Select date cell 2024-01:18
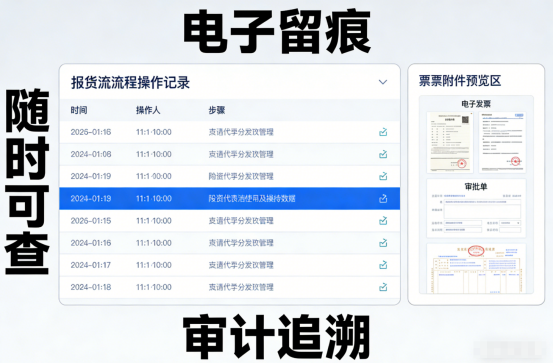The image size is (553, 363). [x=91, y=287]
